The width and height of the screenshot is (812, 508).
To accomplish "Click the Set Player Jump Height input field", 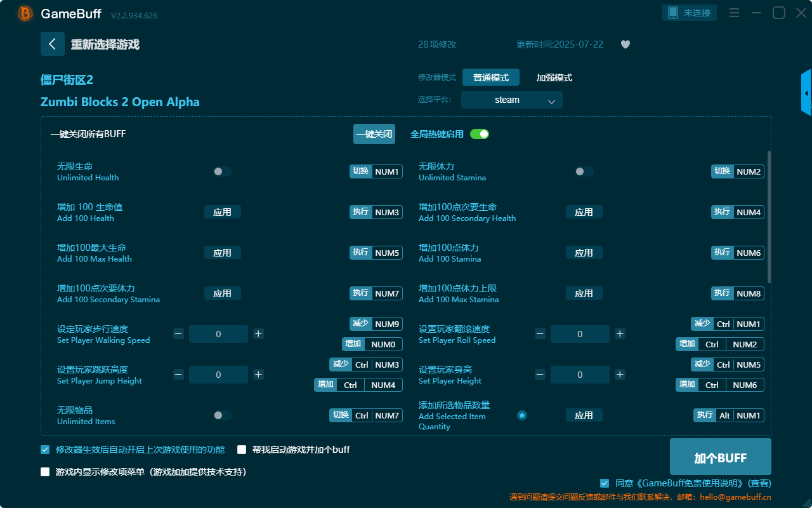I will (x=218, y=375).
